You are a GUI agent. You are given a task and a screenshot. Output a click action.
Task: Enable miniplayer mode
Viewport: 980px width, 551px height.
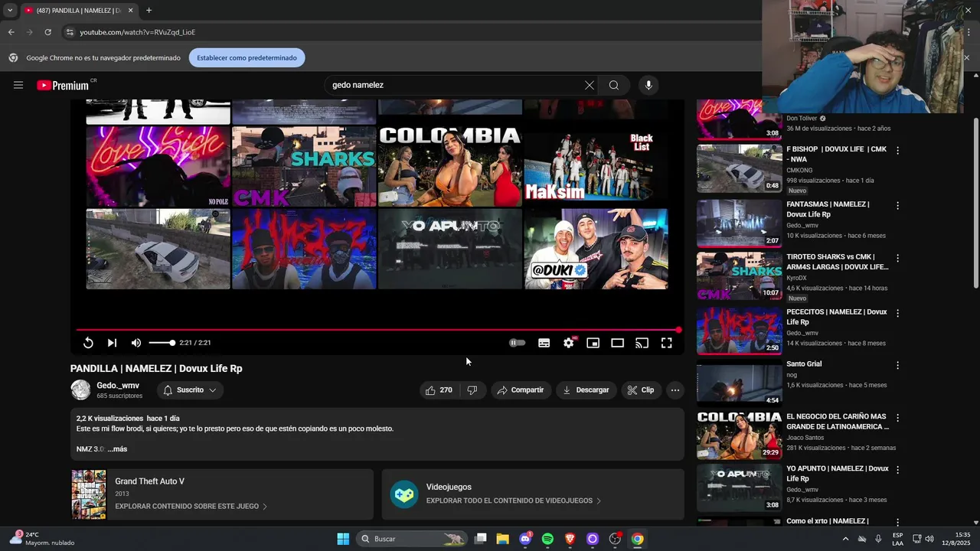(593, 343)
